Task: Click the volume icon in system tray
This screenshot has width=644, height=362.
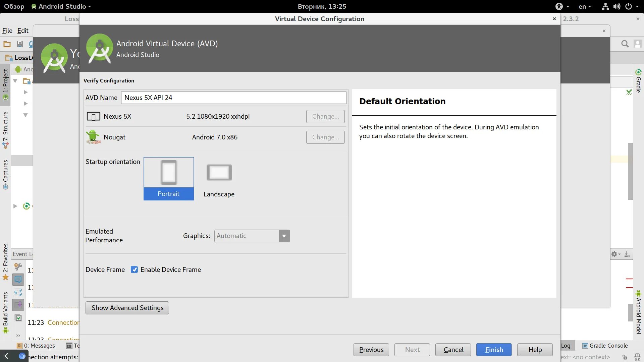Action: click(x=616, y=6)
